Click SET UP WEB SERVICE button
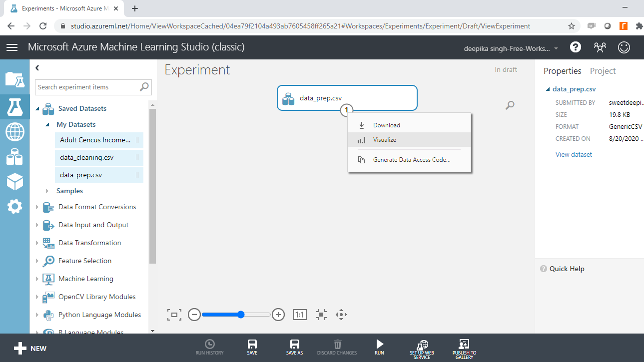 click(422, 349)
